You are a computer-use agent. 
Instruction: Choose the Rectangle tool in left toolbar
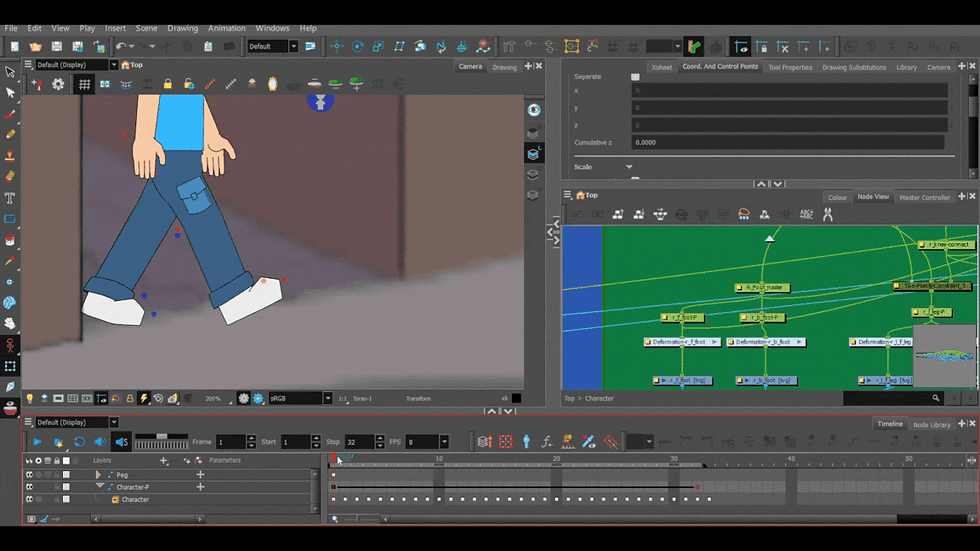[9, 219]
